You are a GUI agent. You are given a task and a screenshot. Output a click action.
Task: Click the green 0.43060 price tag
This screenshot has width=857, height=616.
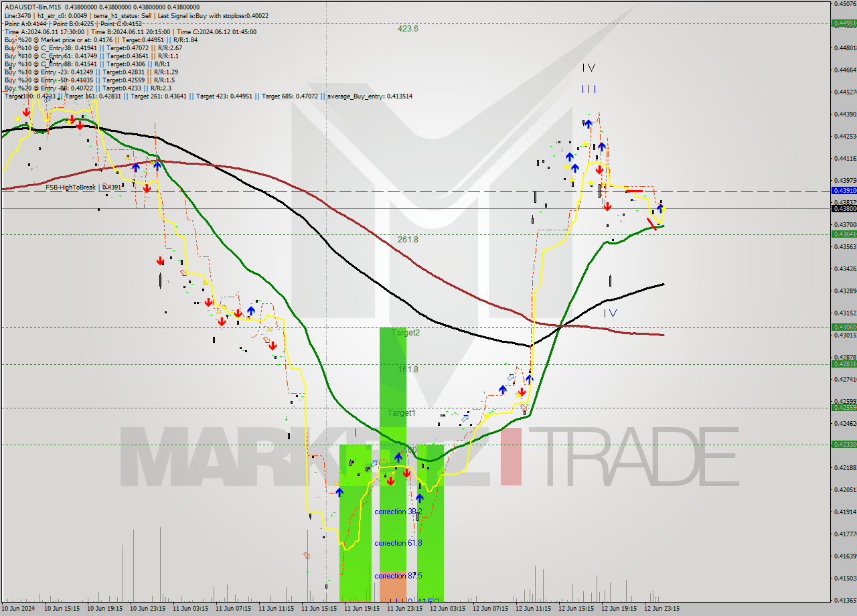pos(844,327)
